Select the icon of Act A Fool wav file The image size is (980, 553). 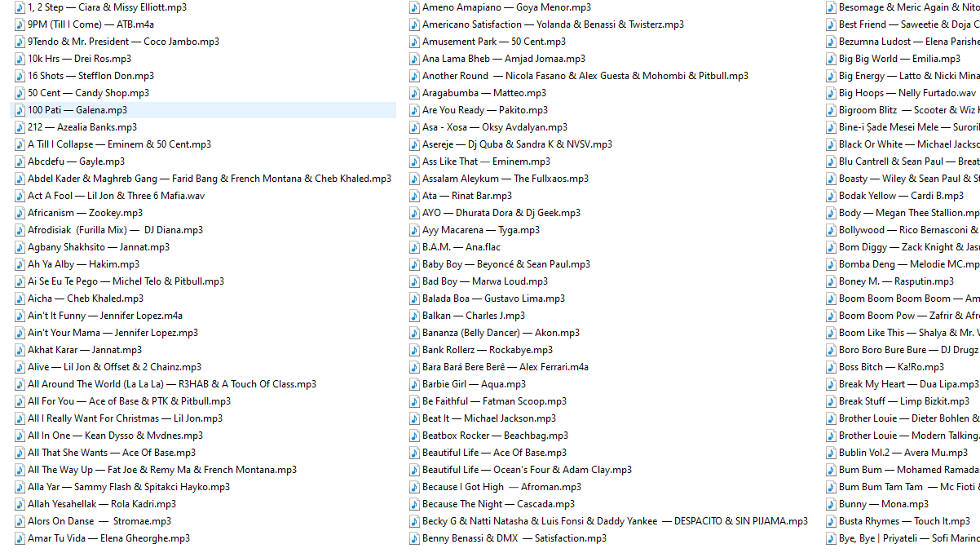[x=20, y=196]
